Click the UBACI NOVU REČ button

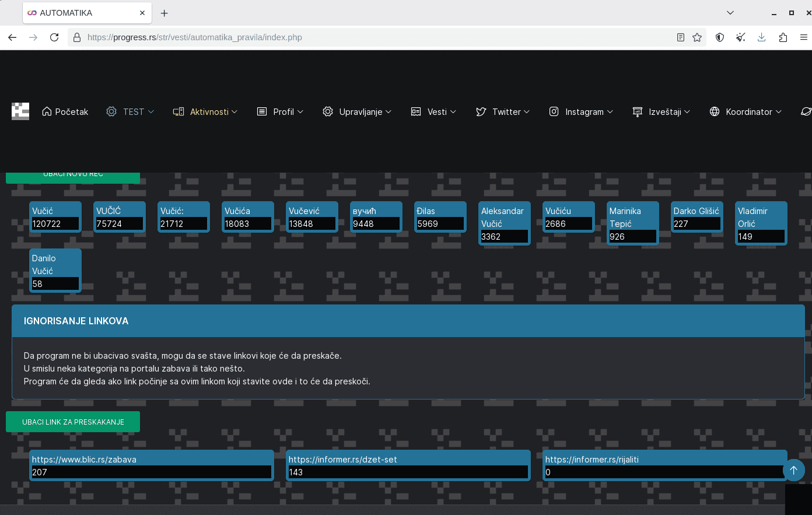coord(73,177)
